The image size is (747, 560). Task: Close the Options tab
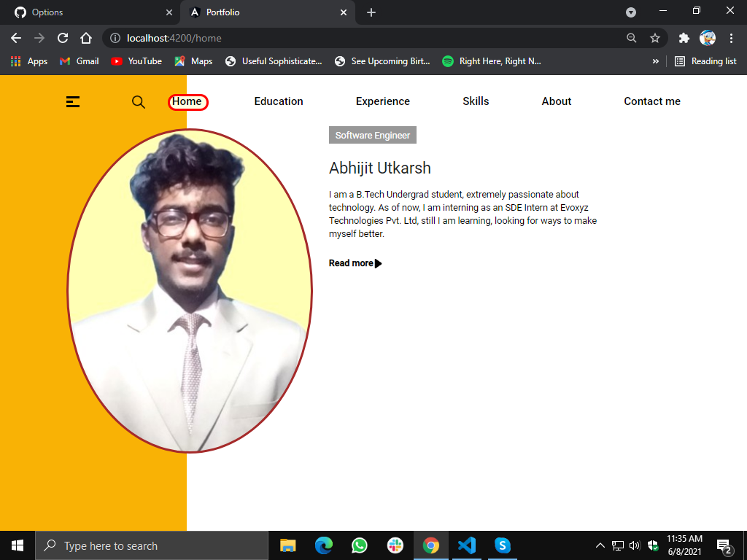pos(169,12)
